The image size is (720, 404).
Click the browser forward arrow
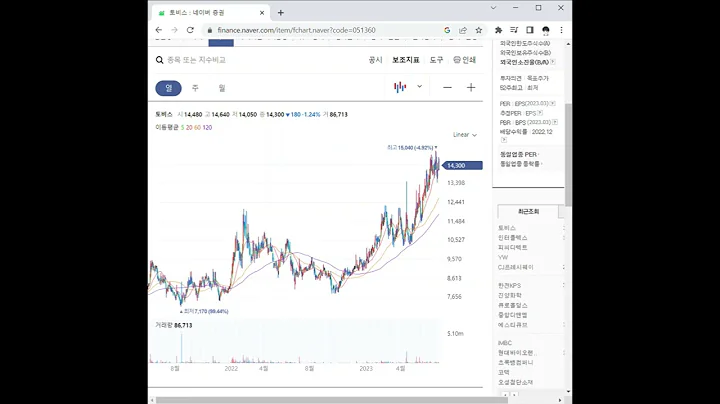174,30
